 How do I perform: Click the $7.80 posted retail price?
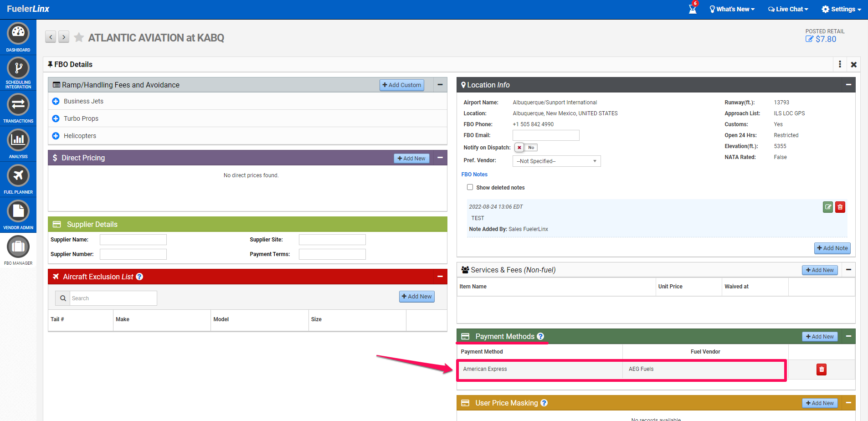point(826,39)
